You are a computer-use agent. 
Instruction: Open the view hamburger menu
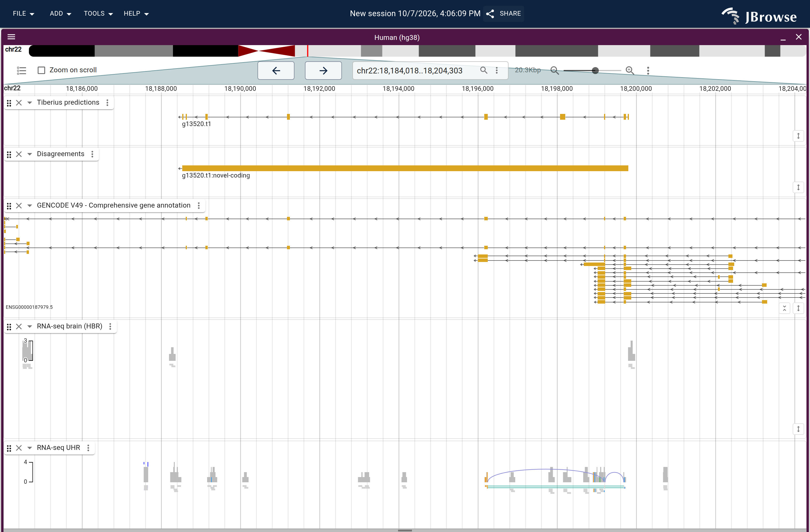[x=11, y=37]
